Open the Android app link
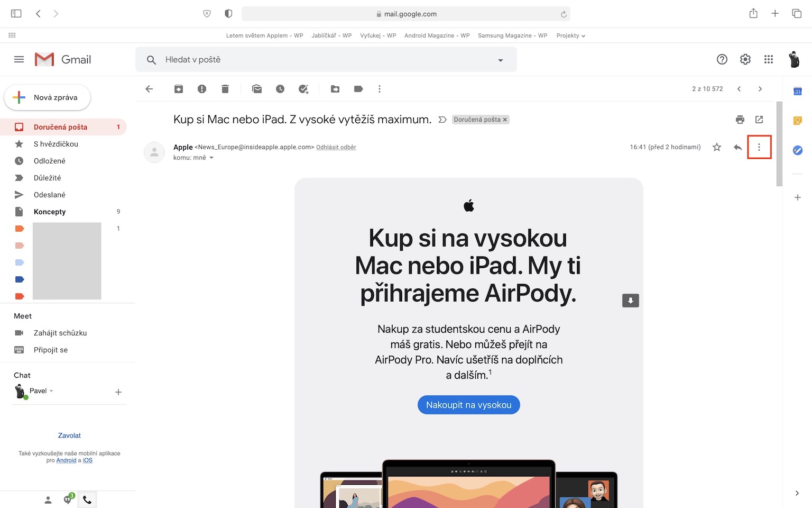The image size is (812, 508). tap(67, 460)
